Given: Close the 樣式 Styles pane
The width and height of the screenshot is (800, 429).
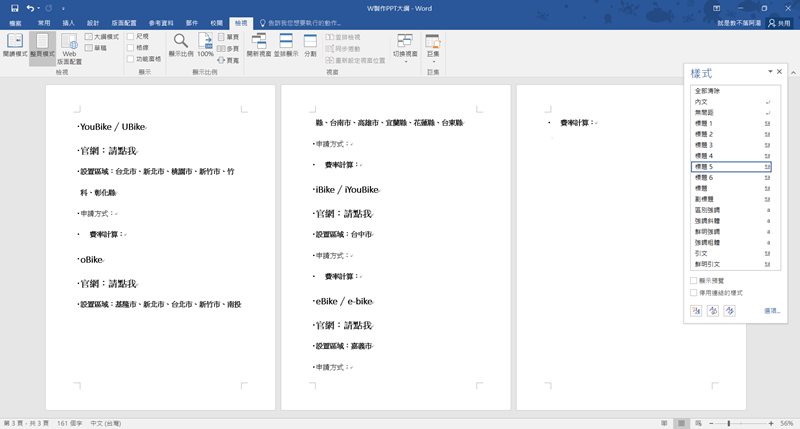Looking at the screenshot, I should pyautogui.click(x=780, y=72).
